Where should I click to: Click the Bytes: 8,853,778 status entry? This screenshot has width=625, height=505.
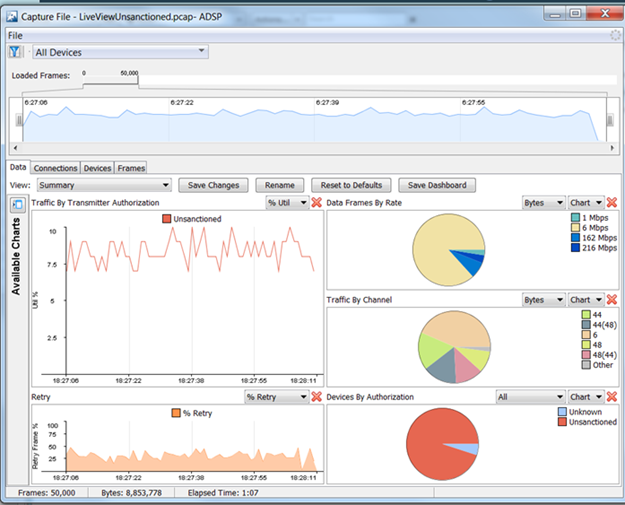(x=132, y=493)
